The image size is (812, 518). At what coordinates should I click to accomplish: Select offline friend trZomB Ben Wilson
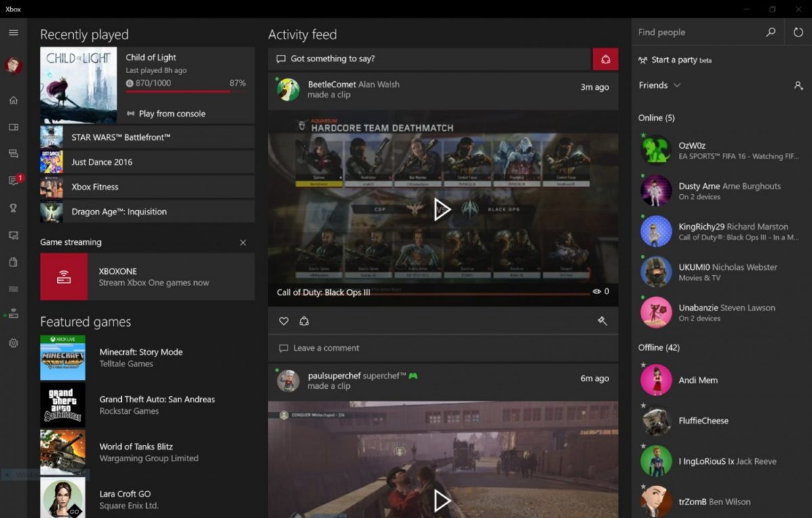[x=721, y=501]
